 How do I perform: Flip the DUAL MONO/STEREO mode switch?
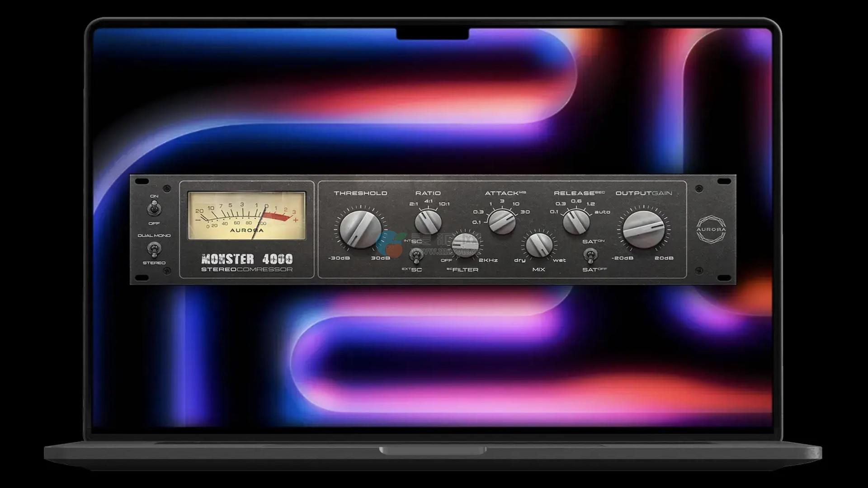click(154, 249)
